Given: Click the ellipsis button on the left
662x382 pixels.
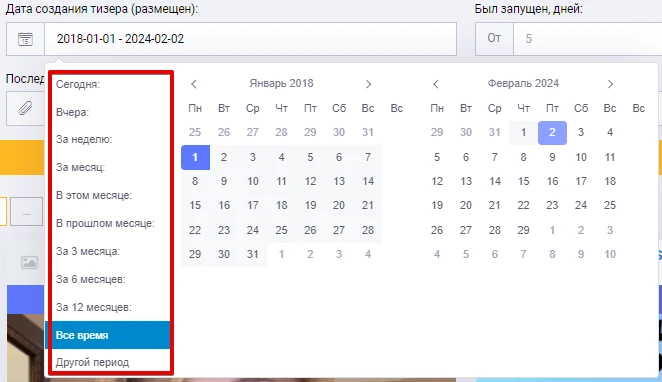Looking at the screenshot, I should click(x=27, y=211).
